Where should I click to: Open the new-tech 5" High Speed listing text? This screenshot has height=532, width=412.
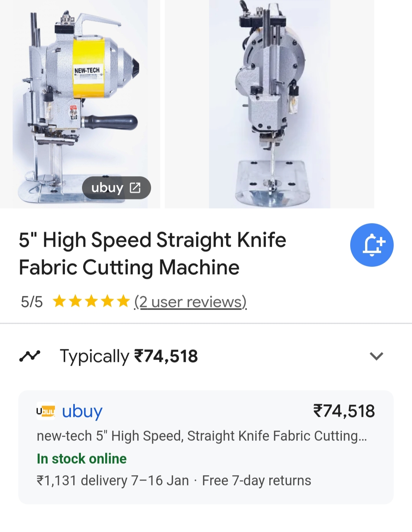[201, 436]
